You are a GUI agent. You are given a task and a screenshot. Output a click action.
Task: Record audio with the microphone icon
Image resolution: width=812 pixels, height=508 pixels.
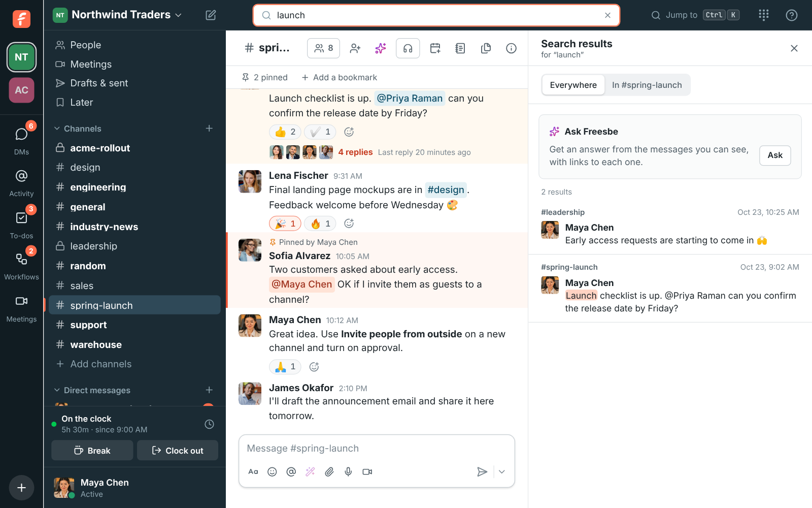point(348,472)
